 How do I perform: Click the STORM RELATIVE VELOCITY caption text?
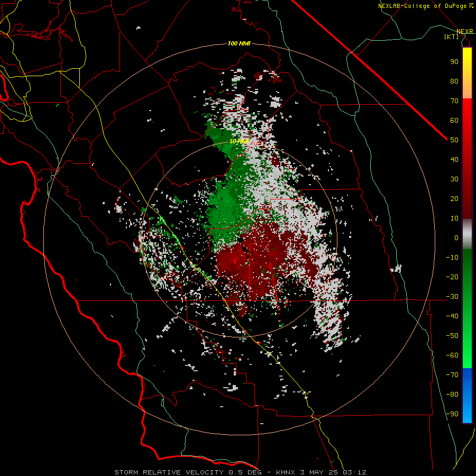pyautogui.click(x=168, y=472)
